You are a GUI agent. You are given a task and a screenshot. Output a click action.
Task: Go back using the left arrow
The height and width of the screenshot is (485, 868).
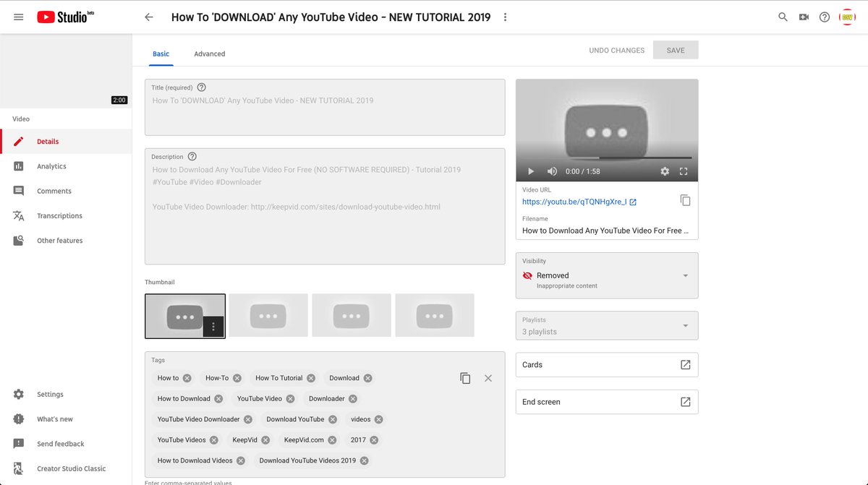point(149,17)
